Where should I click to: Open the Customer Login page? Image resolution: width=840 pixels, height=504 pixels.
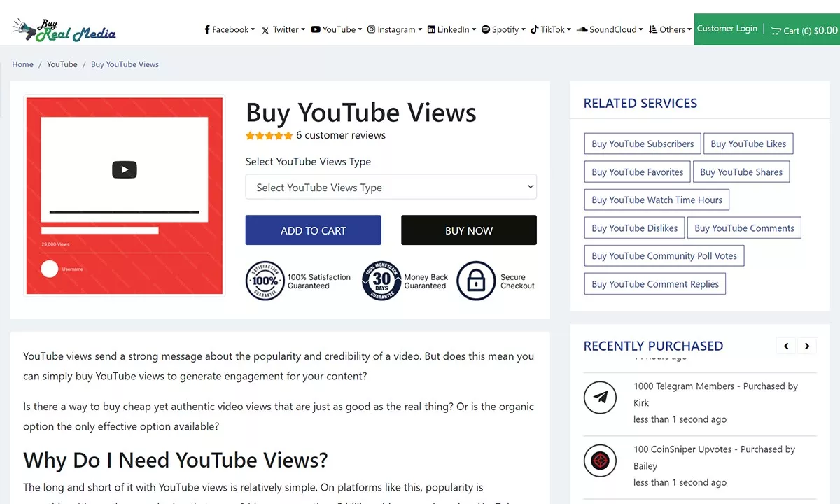click(727, 29)
